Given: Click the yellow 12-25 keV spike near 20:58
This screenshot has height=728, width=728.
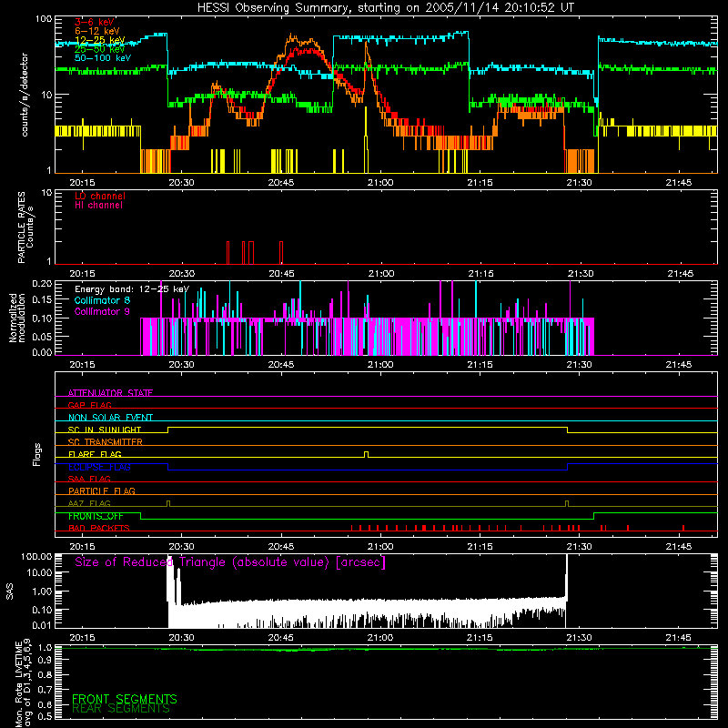Looking at the screenshot, I should click(x=367, y=139).
